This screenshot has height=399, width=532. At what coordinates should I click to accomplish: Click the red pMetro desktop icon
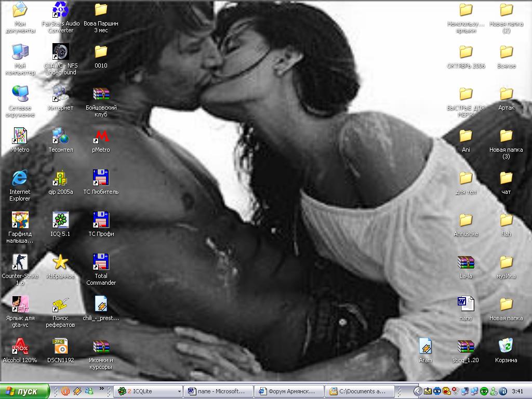pyautogui.click(x=101, y=136)
